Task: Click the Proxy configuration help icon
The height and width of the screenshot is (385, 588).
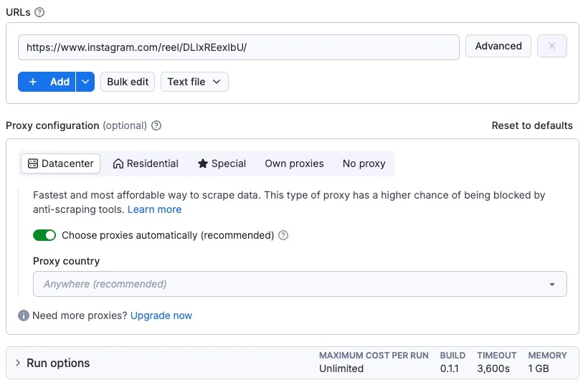Action: click(x=156, y=125)
